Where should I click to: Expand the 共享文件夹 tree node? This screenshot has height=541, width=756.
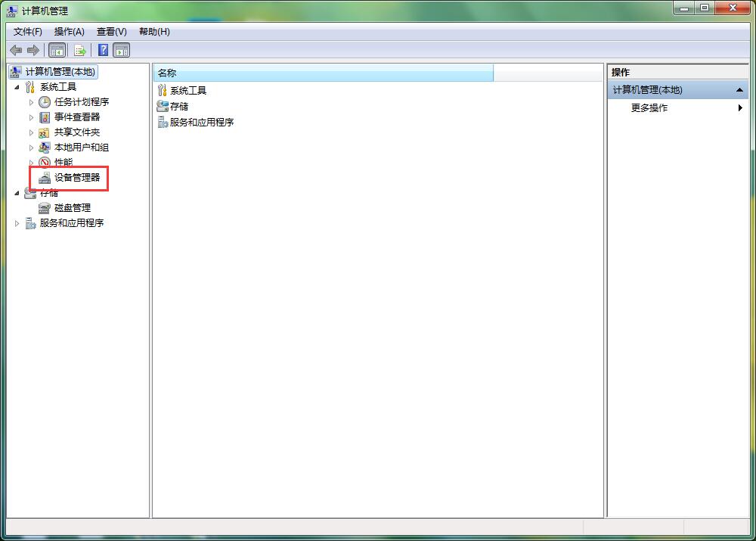[x=32, y=132]
